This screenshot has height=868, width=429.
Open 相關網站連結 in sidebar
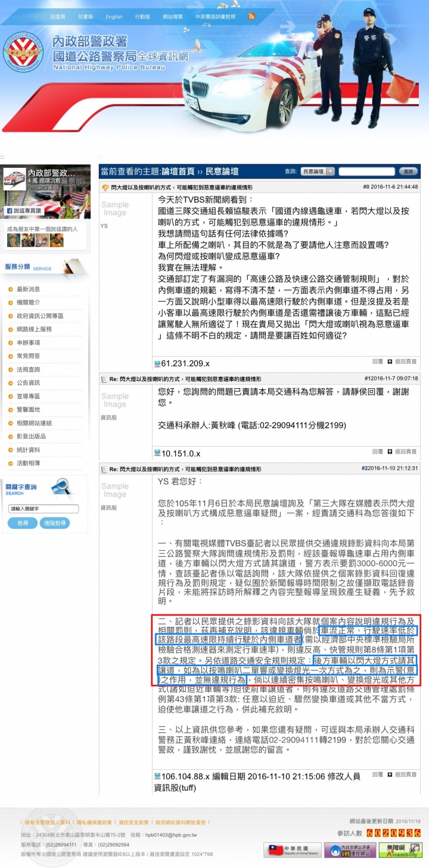coord(35,423)
